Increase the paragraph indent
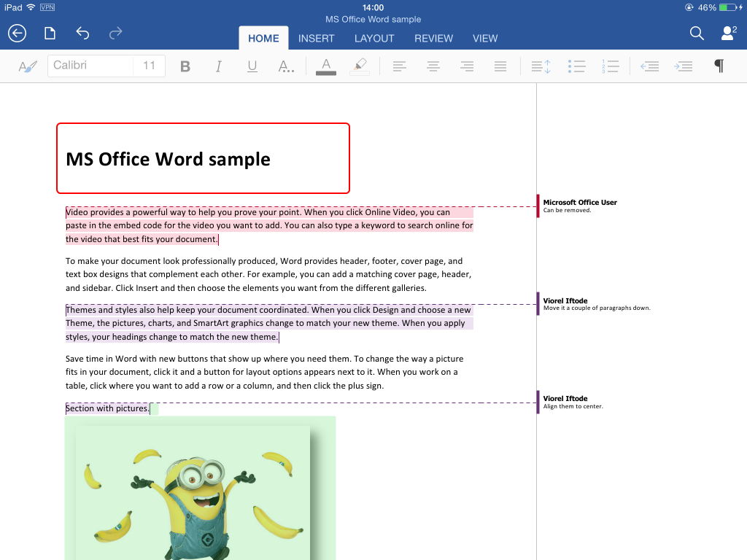This screenshot has height=560, width=747. 683,66
